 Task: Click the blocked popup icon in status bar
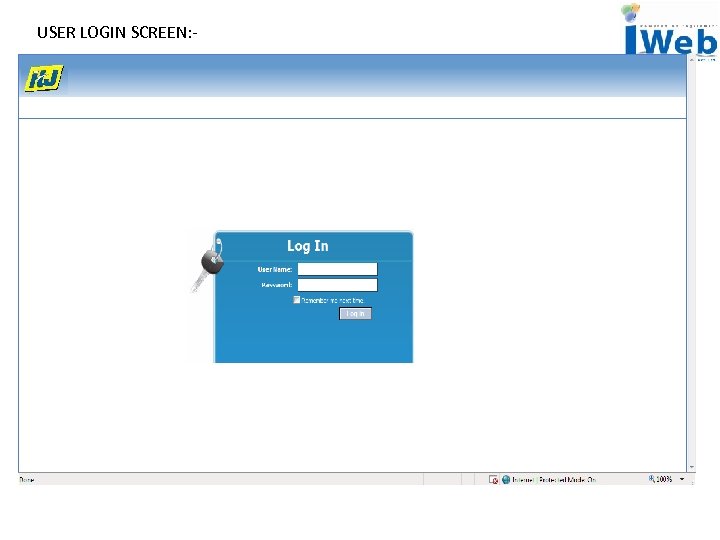point(494,480)
